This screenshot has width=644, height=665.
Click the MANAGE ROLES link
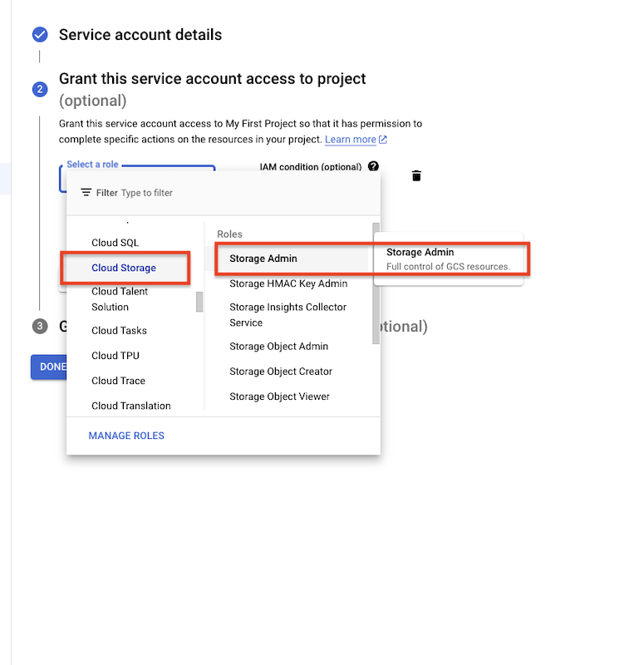tap(126, 436)
